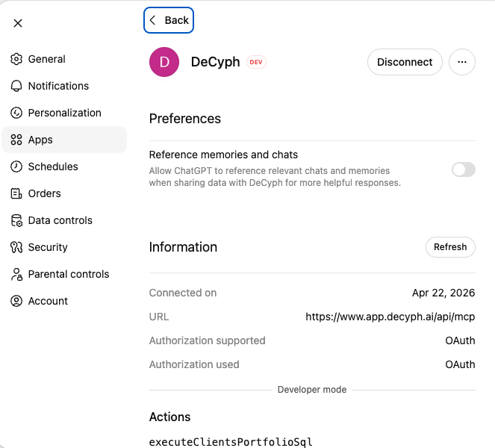495x448 pixels.
Task: Close the settings dialog with the X icon
Action: 18,23
